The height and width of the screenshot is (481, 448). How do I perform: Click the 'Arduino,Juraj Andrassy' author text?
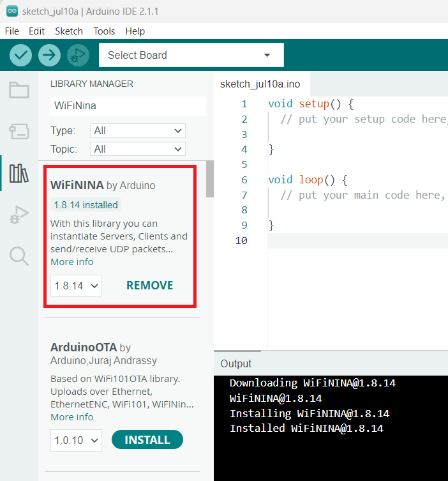tap(103, 360)
